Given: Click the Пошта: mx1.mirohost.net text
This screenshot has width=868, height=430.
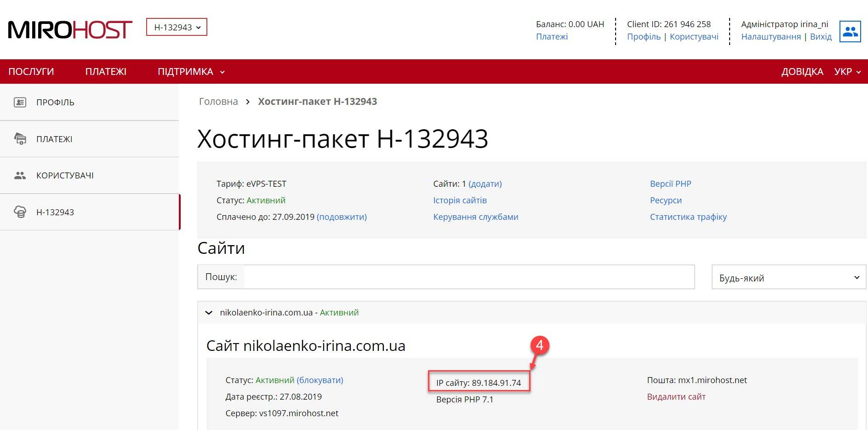Looking at the screenshot, I should pyautogui.click(x=697, y=380).
